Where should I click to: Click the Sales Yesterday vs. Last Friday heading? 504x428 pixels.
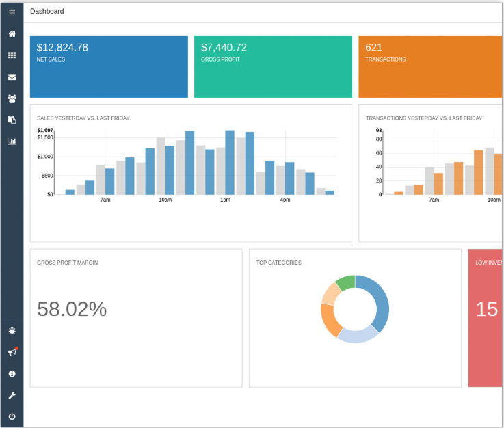point(83,118)
